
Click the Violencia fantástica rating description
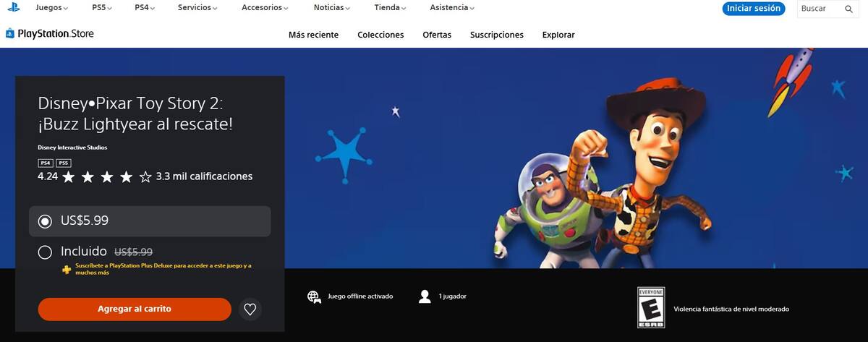731,309
